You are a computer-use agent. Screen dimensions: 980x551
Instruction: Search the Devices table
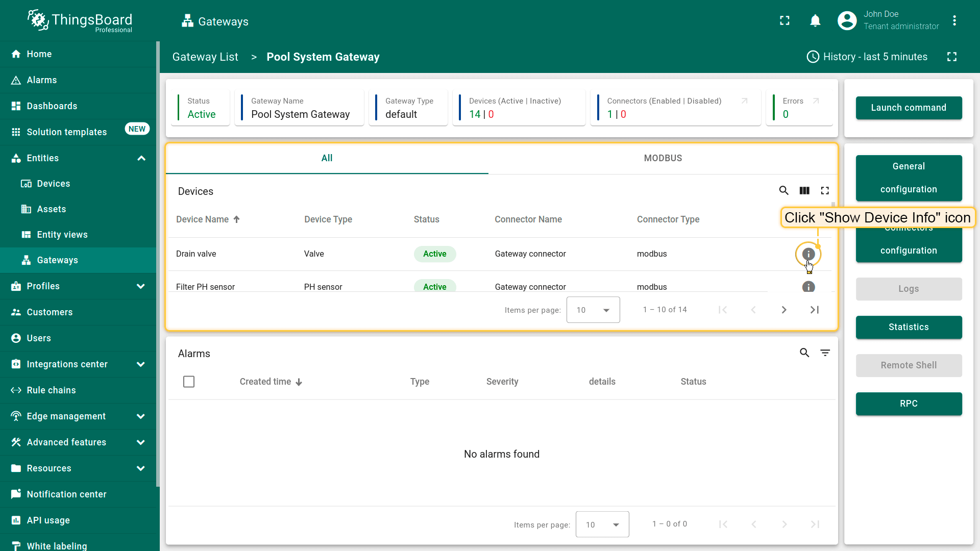click(x=783, y=191)
